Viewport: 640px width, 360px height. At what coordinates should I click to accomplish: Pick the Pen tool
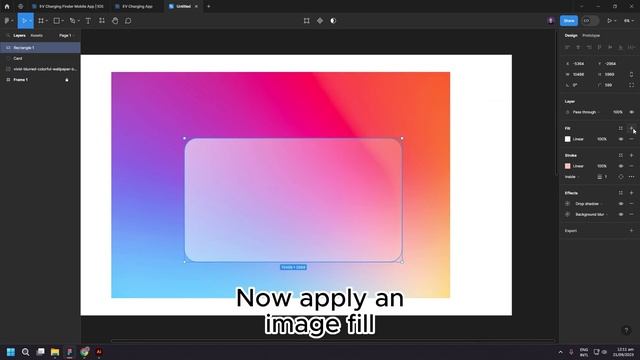tap(72, 21)
